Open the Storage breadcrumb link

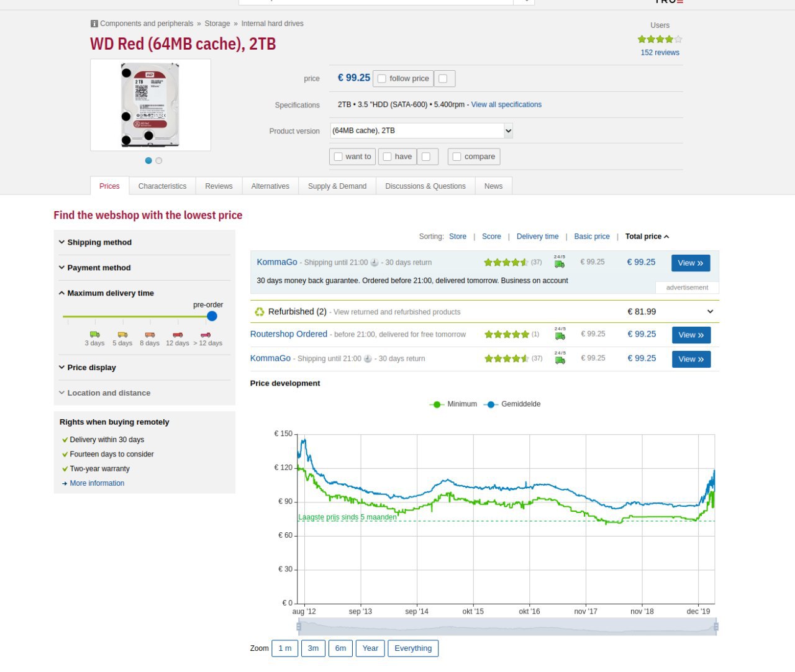217,24
